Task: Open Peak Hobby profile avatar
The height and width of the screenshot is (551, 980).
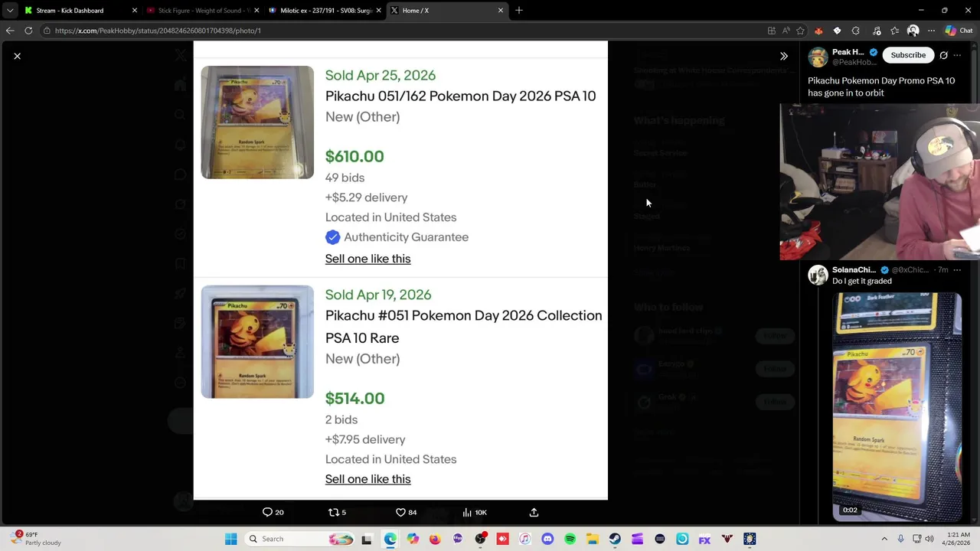Action: tap(818, 57)
